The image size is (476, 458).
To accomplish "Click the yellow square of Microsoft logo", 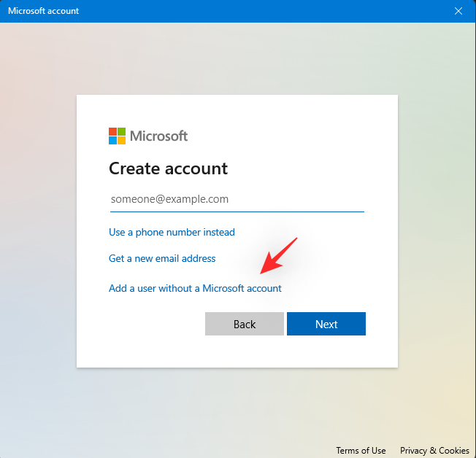I will tap(122, 140).
